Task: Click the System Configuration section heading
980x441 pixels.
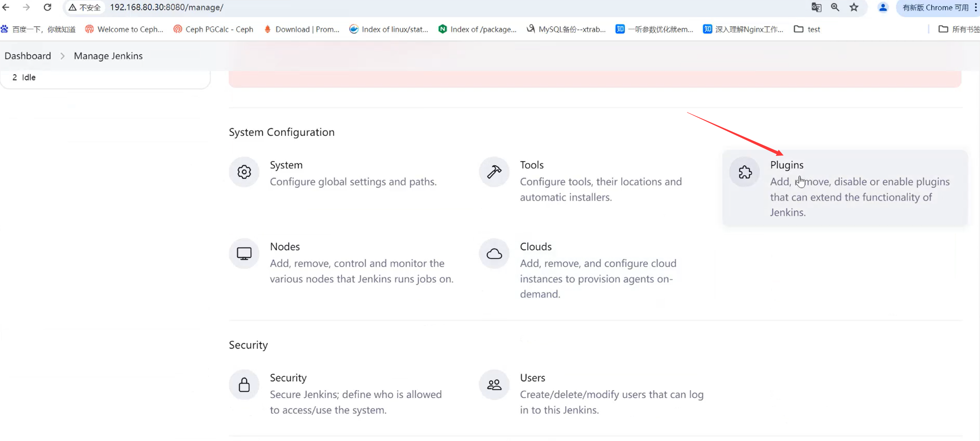Action: [x=282, y=132]
